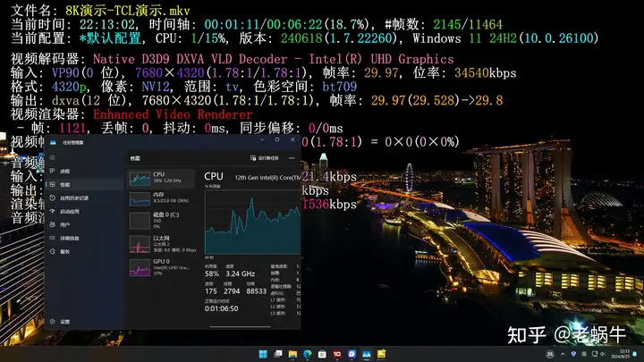Image resolution: width=644 pixels, height=362 pixels.
Task: Click the '*默认配置' profile text
Action: tap(110, 38)
